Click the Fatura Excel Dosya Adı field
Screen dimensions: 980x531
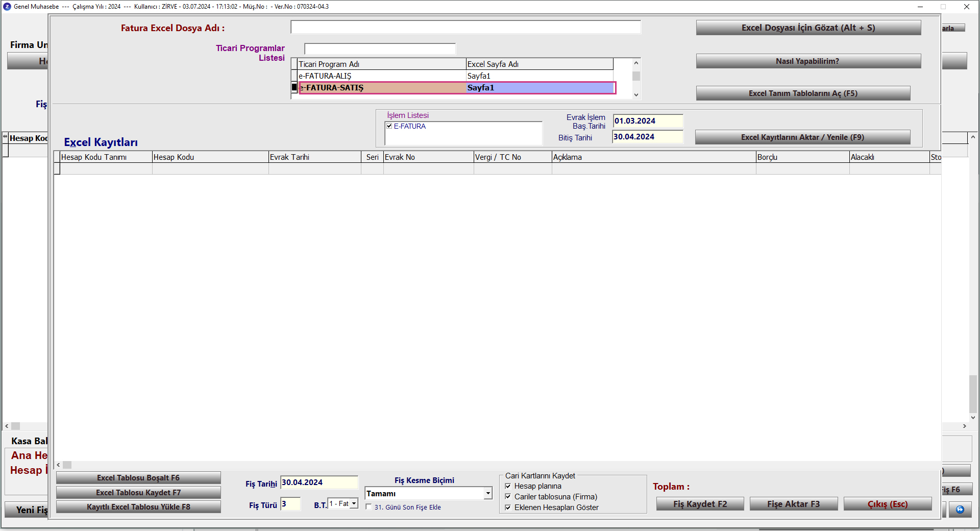(465, 28)
